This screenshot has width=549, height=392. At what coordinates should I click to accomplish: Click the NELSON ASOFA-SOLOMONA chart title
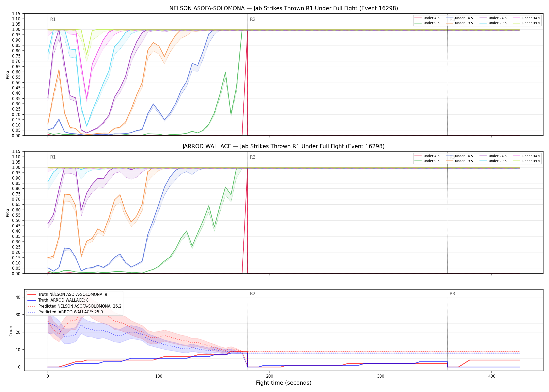(284, 8)
